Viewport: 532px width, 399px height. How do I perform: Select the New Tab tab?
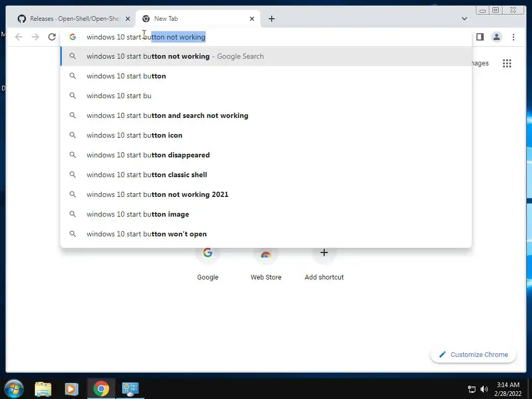(198, 19)
